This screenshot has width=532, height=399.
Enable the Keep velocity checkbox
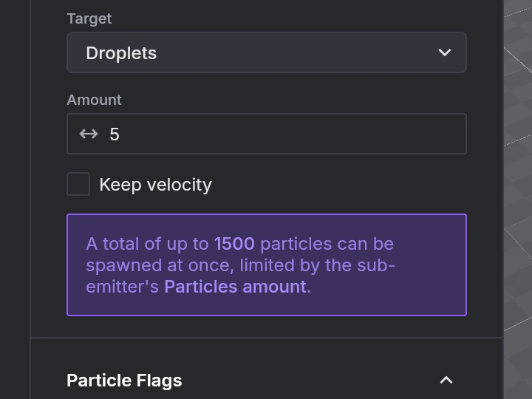point(78,184)
